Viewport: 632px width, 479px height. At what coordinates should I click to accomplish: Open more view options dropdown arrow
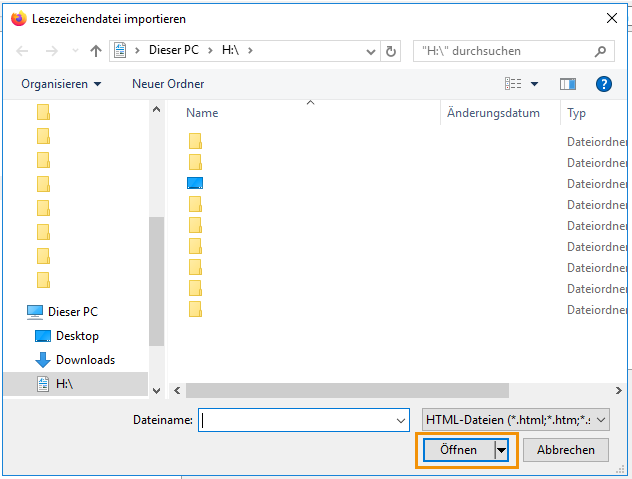tap(534, 84)
